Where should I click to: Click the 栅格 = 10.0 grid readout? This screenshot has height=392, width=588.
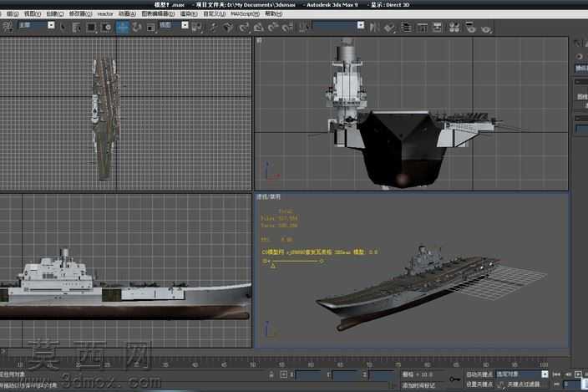[x=418, y=374]
